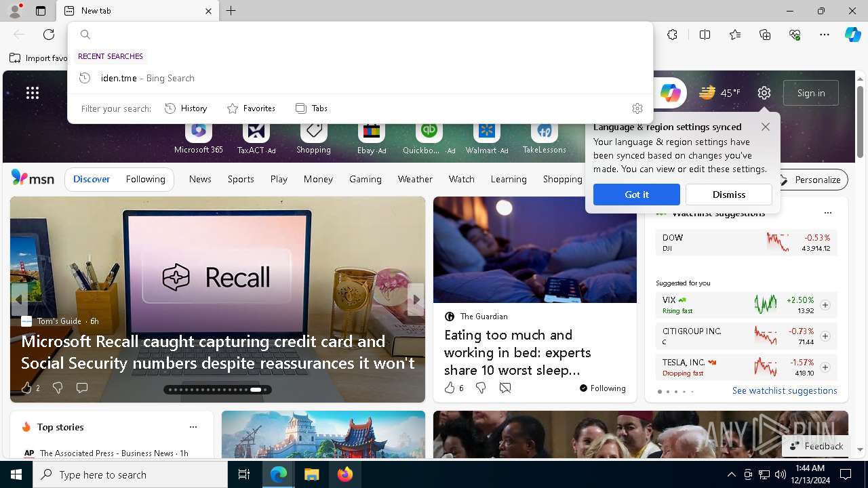The image size is (868, 488).
Task: Open Personalize feed options
Action: (810, 180)
